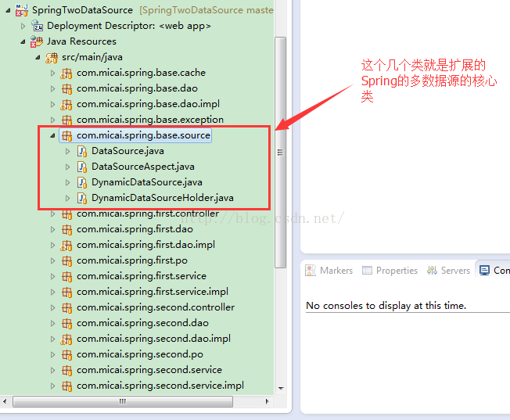
Task: Click the SpringTwoDataSource project icon
Action: [21, 10]
